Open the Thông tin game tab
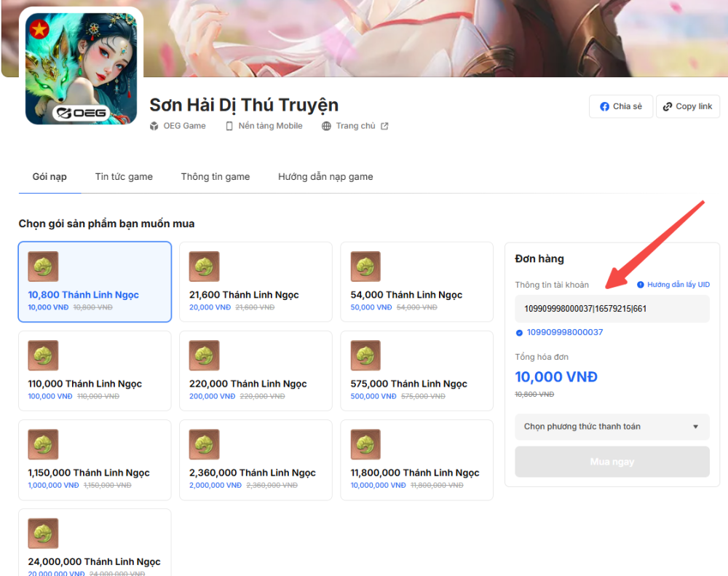Screen dimensions: 728x576 (215, 177)
